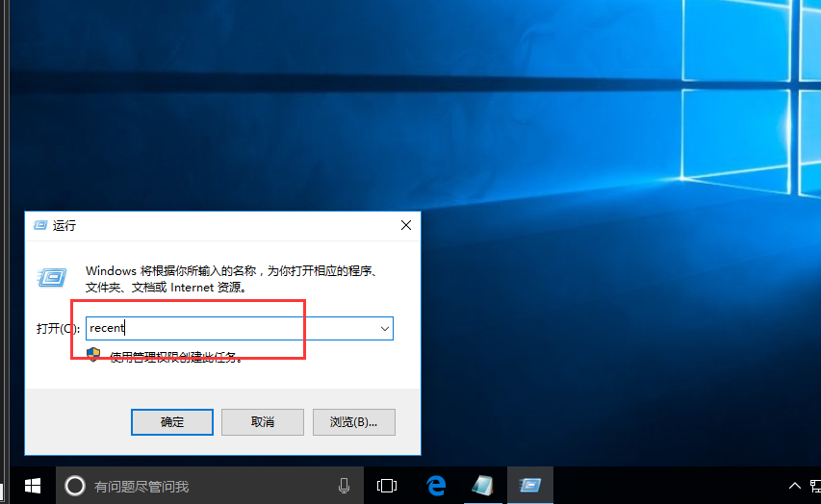Launch Microsoft Edge from the taskbar

(436, 486)
